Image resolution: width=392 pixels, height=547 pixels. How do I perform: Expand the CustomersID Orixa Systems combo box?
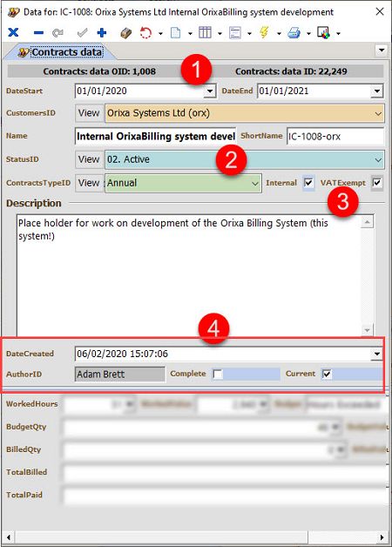coord(378,113)
